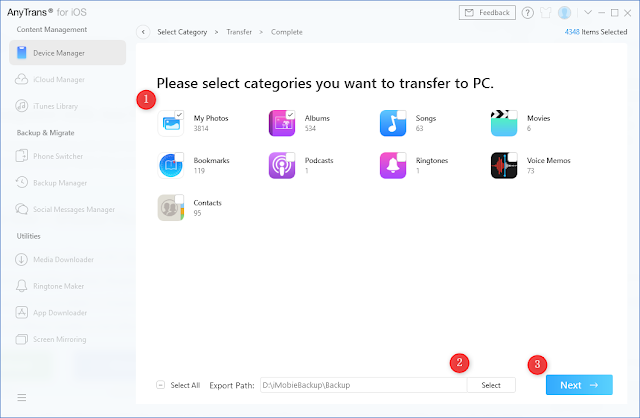Viewport: 640px width, 418px height.
Task: Click the Voice Memos label
Action: (549, 160)
